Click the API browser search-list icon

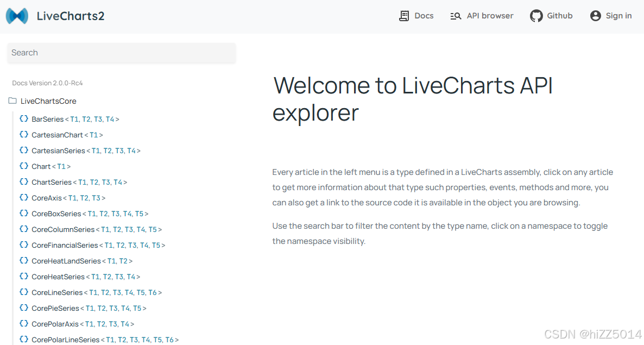pyautogui.click(x=456, y=16)
